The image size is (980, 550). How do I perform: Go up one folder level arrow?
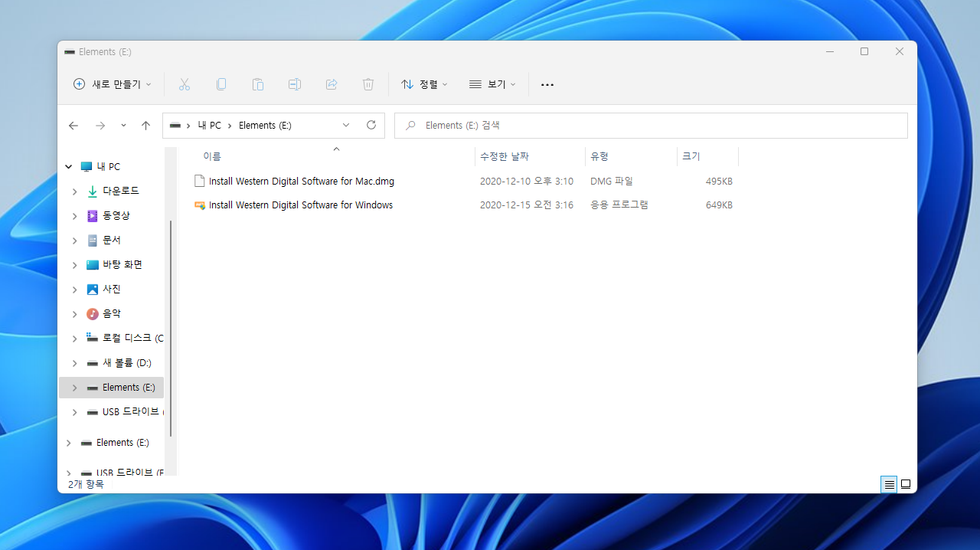(x=145, y=126)
